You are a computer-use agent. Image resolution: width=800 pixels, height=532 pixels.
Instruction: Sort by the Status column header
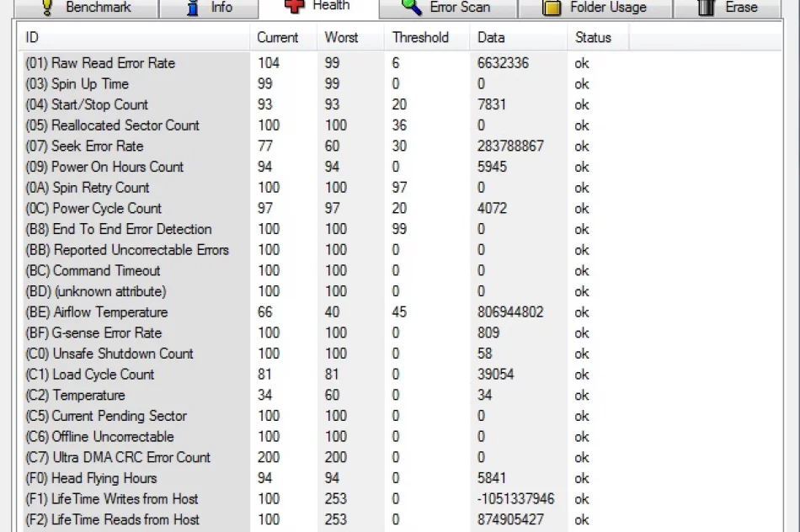(x=594, y=37)
